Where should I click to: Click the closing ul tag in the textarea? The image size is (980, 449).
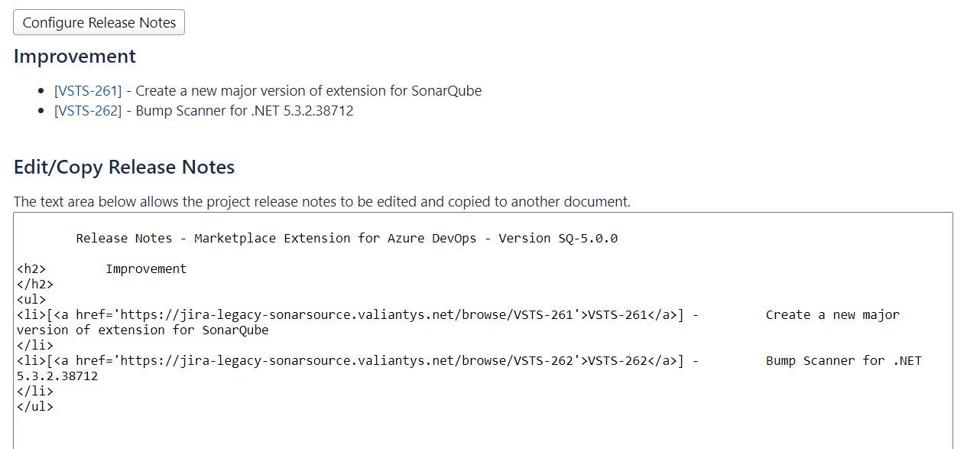point(34,406)
